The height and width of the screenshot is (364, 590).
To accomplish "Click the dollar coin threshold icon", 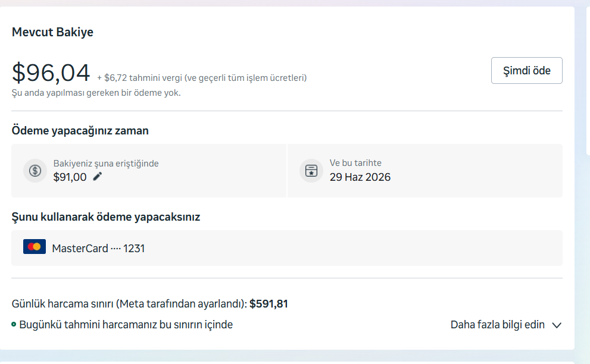I will (35, 171).
